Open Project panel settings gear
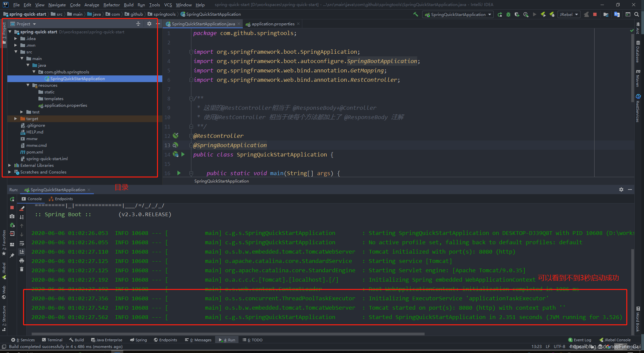This screenshot has width=644, height=353. 149,24
